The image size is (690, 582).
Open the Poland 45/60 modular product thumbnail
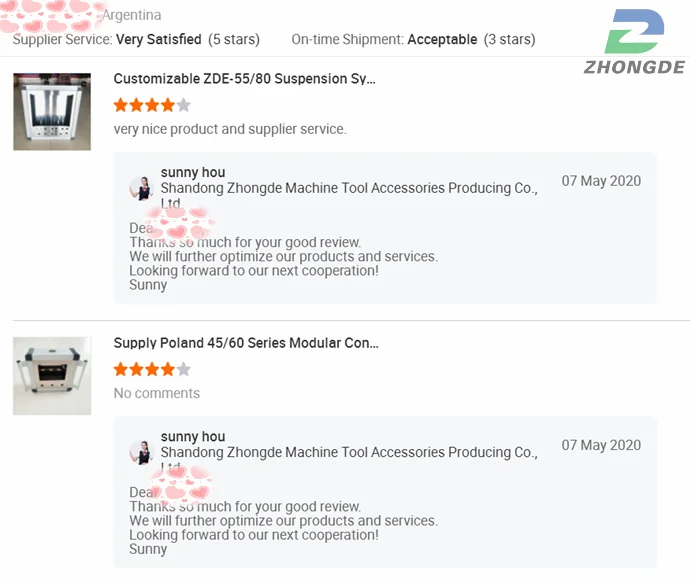tap(52, 376)
